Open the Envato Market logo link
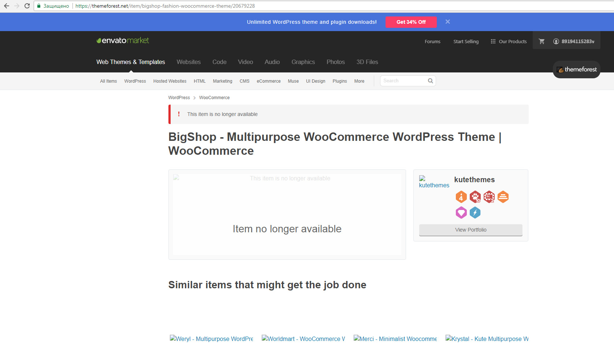 coord(123,40)
